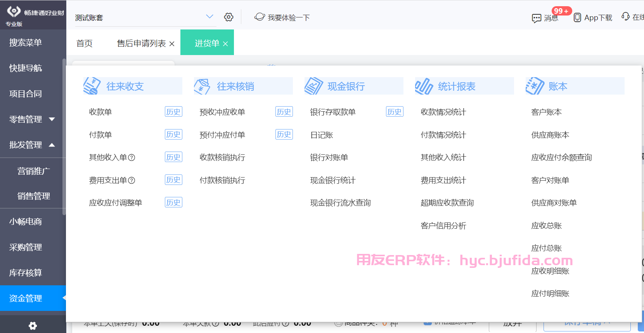This screenshot has height=333, width=644.
Task: Open the 超期应收款查询 report
Action: coord(447,203)
